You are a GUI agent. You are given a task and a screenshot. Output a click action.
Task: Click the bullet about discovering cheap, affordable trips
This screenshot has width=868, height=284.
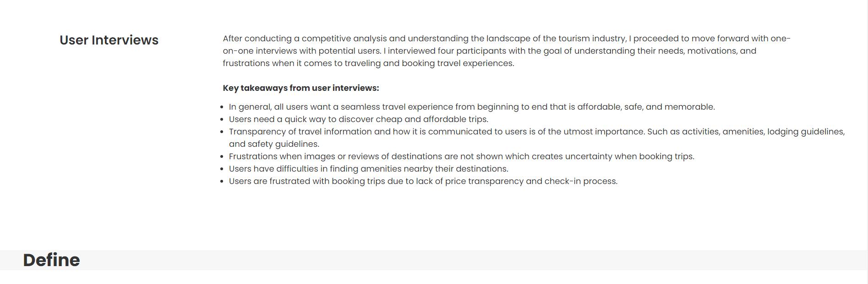click(x=358, y=119)
